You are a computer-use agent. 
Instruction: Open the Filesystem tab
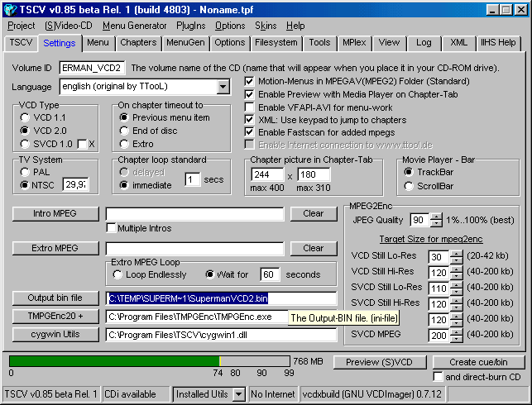(x=276, y=43)
